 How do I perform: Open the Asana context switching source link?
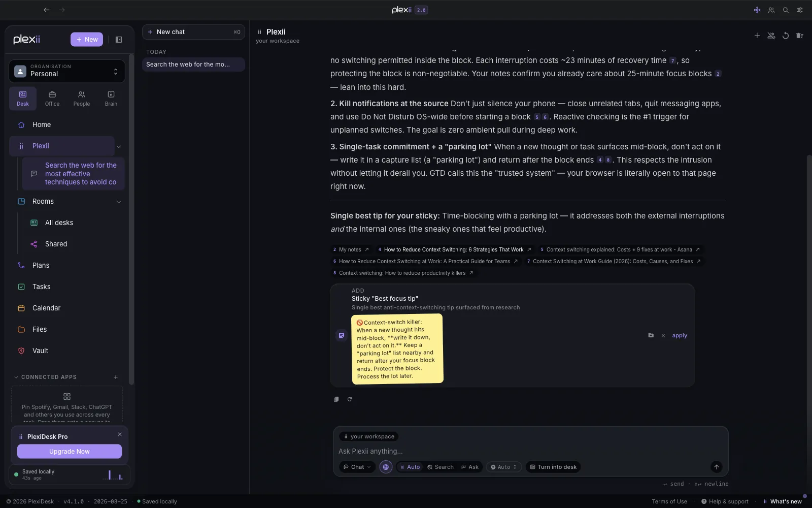[x=620, y=249]
